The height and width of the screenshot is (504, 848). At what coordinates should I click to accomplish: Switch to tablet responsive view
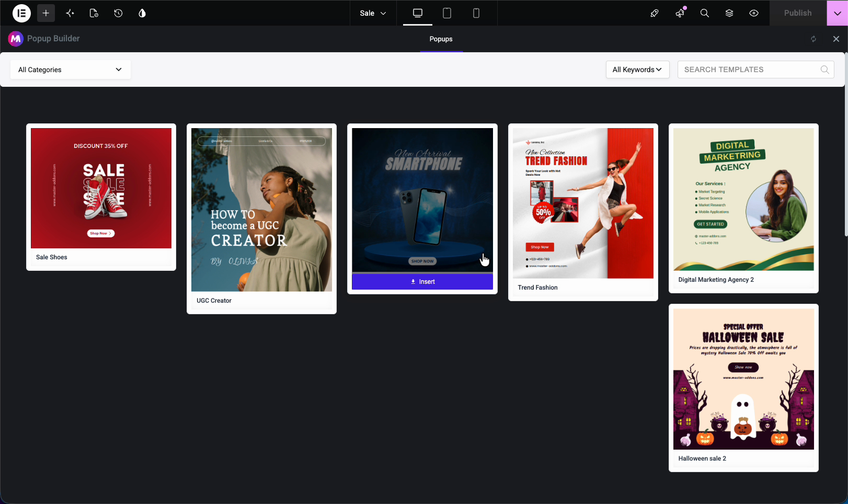click(x=447, y=13)
